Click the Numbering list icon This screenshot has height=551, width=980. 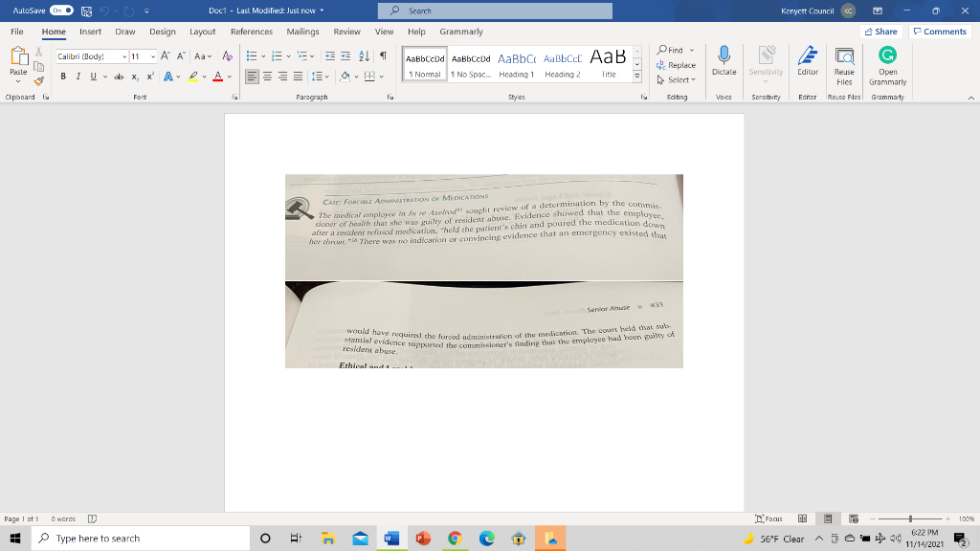pyautogui.click(x=277, y=56)
